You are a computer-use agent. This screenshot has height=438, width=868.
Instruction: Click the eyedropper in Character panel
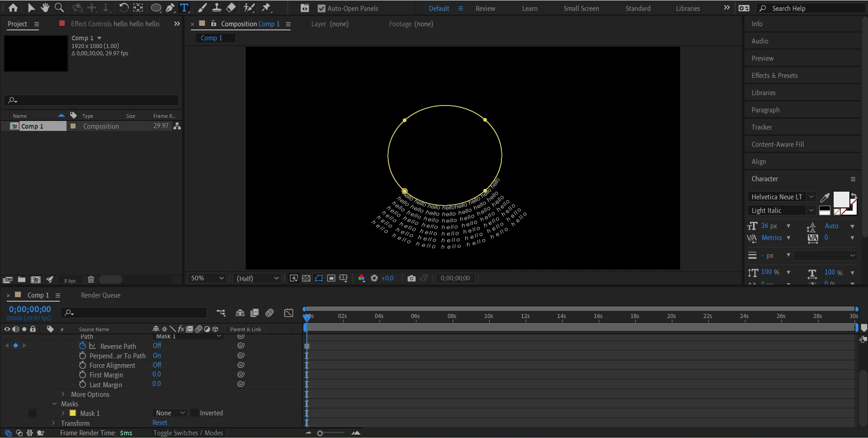(825, 197)
